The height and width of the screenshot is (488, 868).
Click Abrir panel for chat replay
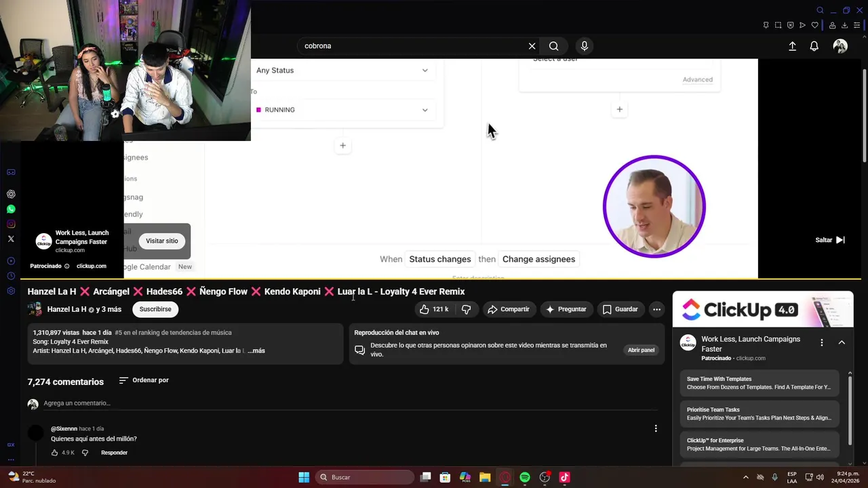tap(641, 350)
